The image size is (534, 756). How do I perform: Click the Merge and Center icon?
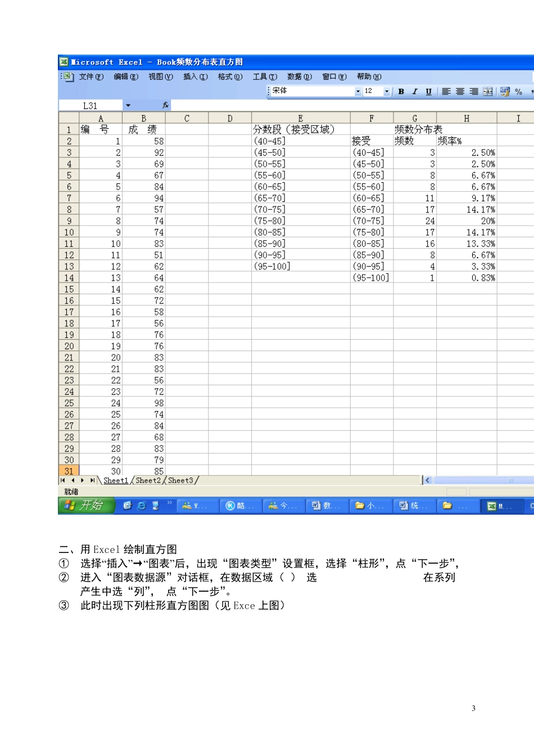(487, 92)
